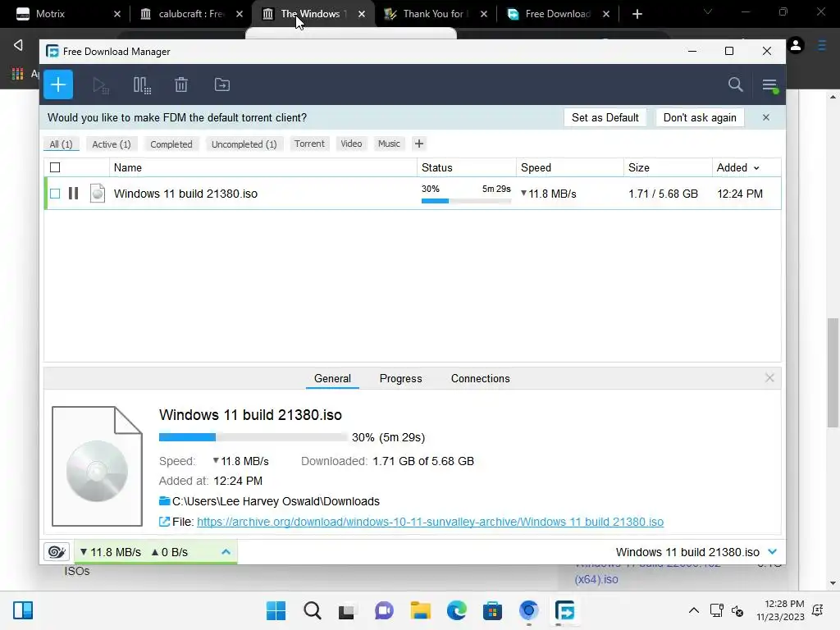The width and height of the screenshot is (840, 630).
Task: Dismiss the default torrent client banner
Action: [x=766, y=117]
